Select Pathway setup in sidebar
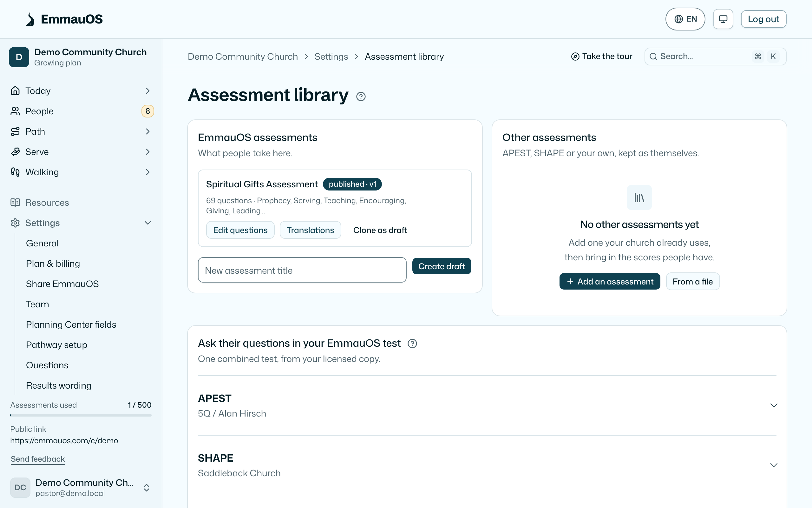The height and width of the screenshot is (508, 812). (57, 345)
